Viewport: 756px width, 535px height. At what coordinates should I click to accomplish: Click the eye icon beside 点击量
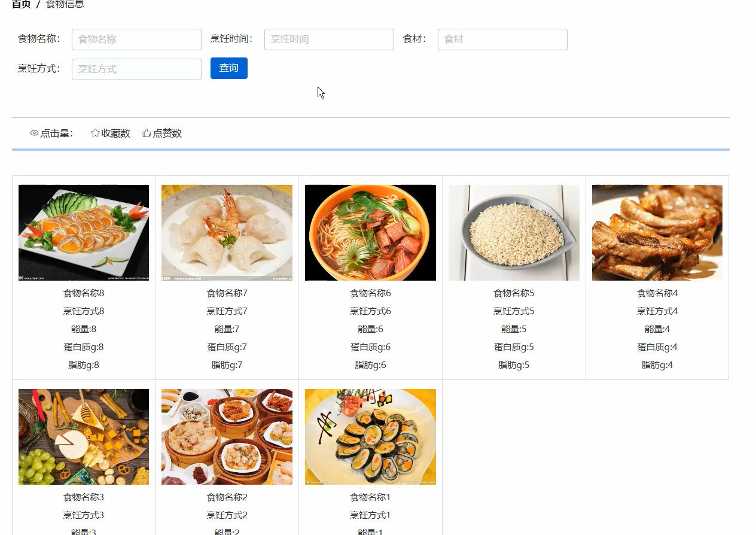click(34, 133)
